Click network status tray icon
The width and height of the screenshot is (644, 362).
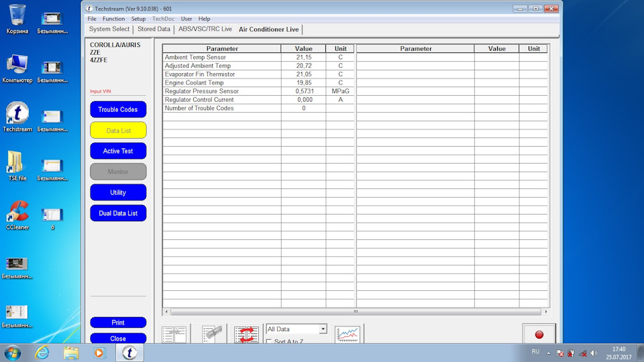(x=583, y=353)
